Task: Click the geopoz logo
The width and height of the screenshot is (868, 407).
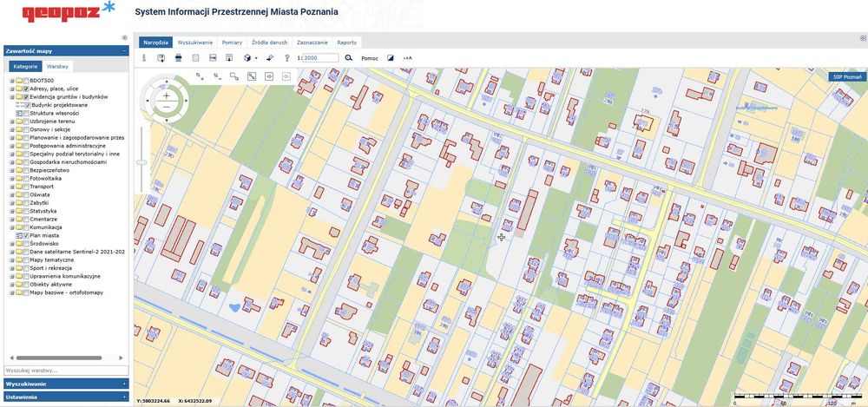Action: [x=69, y=11]
